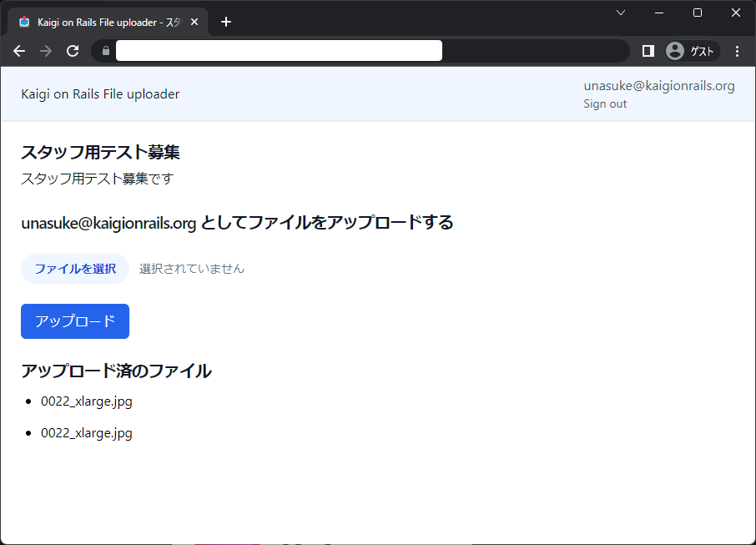Go back with the browser back arrow
Viewport: 756px width, 545px height.
point(19,51)
